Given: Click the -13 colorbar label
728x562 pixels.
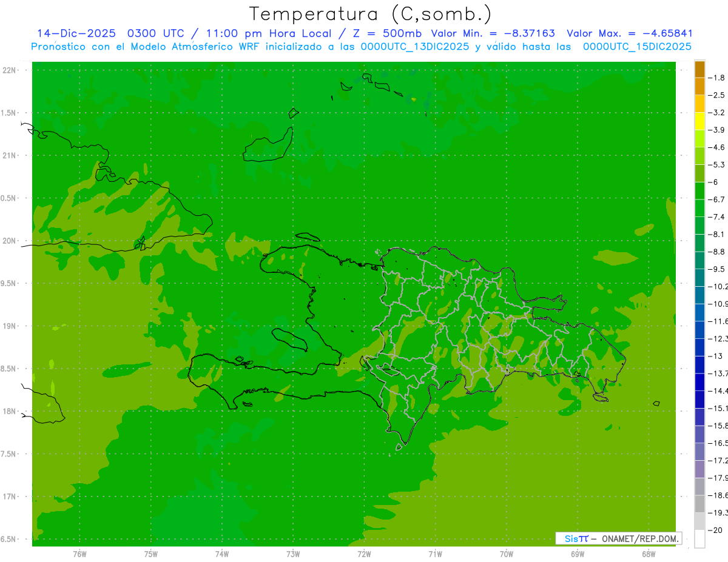Looking at the screenshot, I should pos(716,356).
